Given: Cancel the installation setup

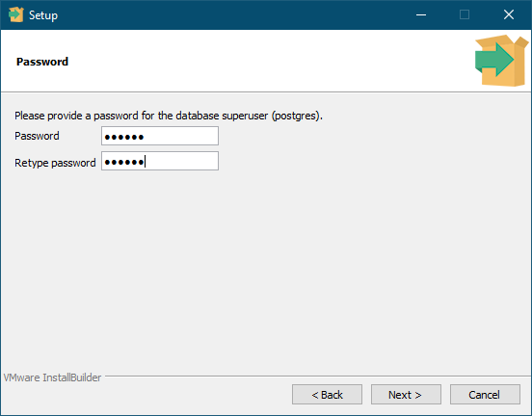Looking at the screenshot, I should click(485, 394).
